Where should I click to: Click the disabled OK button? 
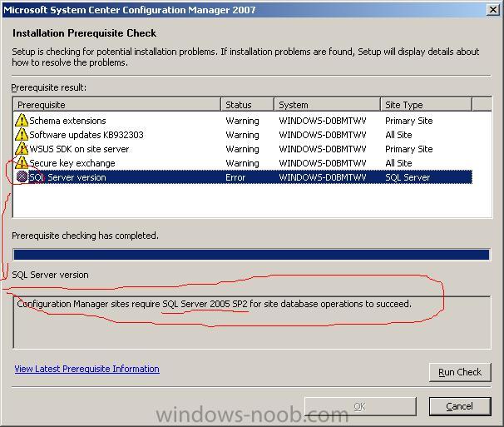360,406
